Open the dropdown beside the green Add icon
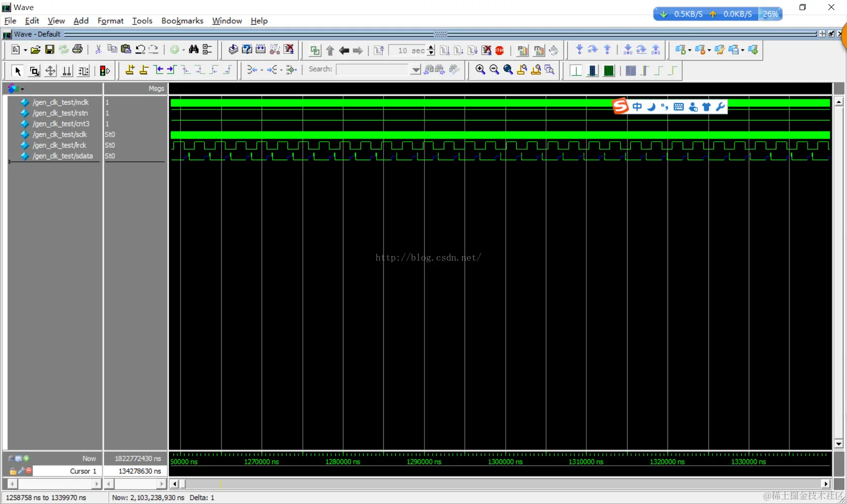This screenshot has height=504, width=847. tap(184, 50)
